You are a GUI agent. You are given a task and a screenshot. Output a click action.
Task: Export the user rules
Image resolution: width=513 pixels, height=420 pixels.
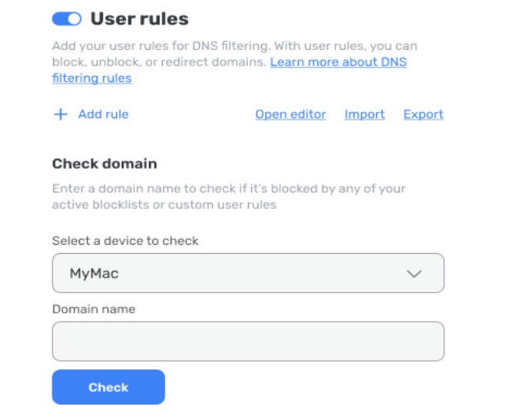pos(423,115)
